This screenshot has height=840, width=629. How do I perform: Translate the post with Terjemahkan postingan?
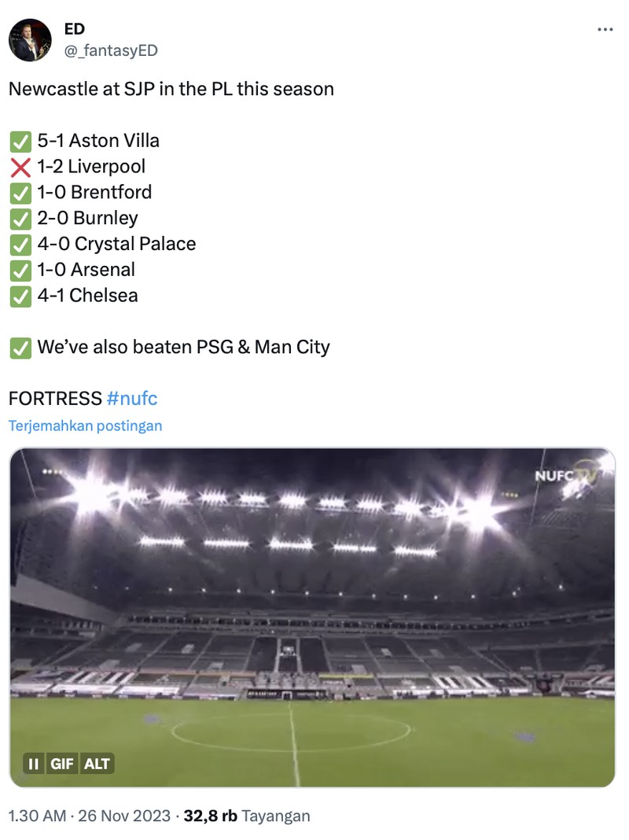(84, 425)
